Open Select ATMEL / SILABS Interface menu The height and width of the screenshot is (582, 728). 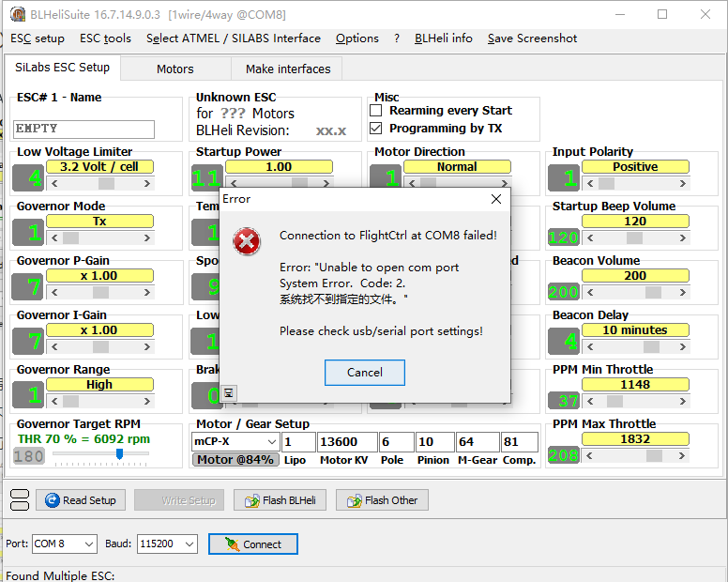coord(234,38)
